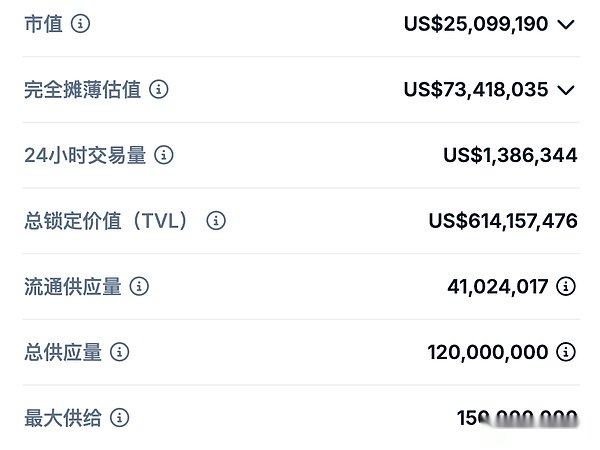The width and height of the screenshot is (600, 450).
Task: Click the 24小时交易量 label text
Action: (85, 155)
